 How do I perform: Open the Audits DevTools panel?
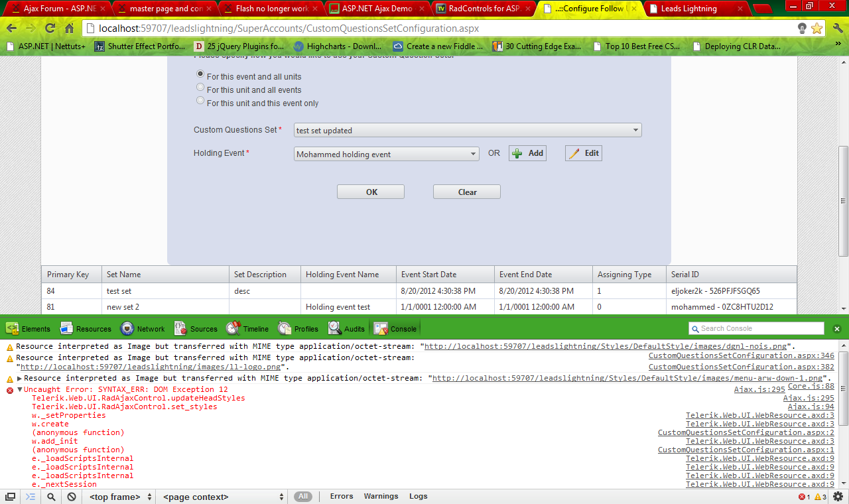click(x=346, y=328)
